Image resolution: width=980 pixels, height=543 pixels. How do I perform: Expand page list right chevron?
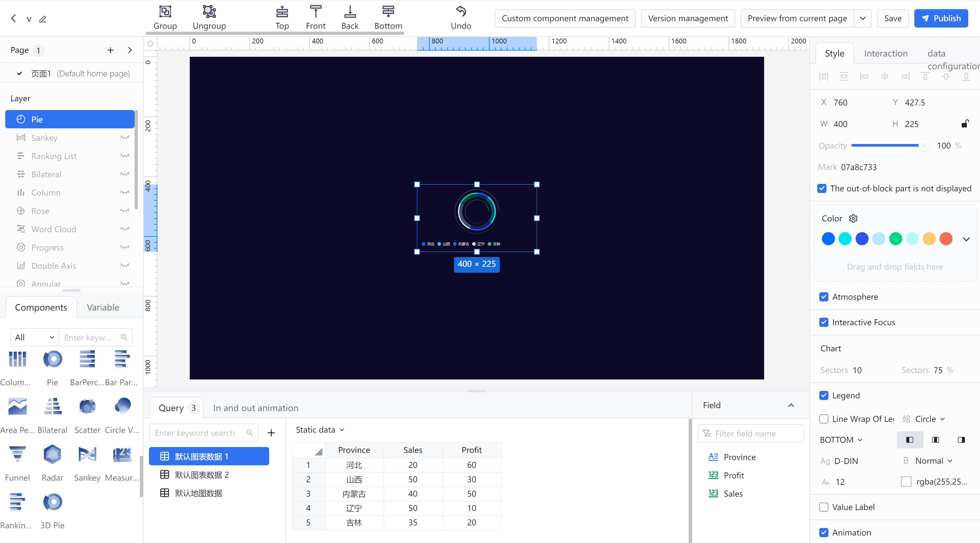(130, 50)
